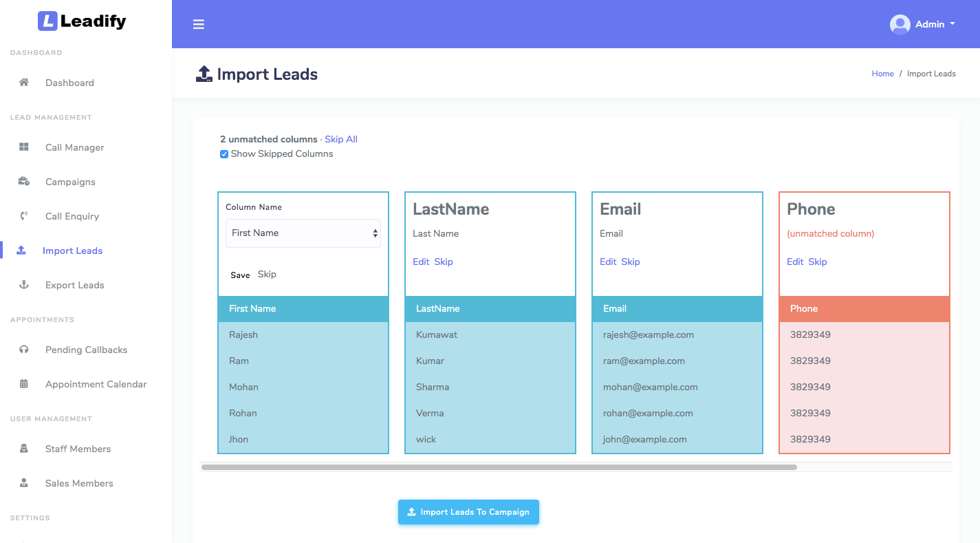
Task: Expand the Admin dropdown caret
Action: [x=952, y=23]
